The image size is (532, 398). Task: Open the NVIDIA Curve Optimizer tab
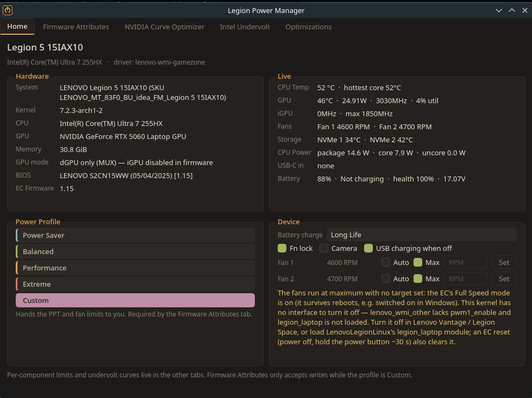point(165,27)
